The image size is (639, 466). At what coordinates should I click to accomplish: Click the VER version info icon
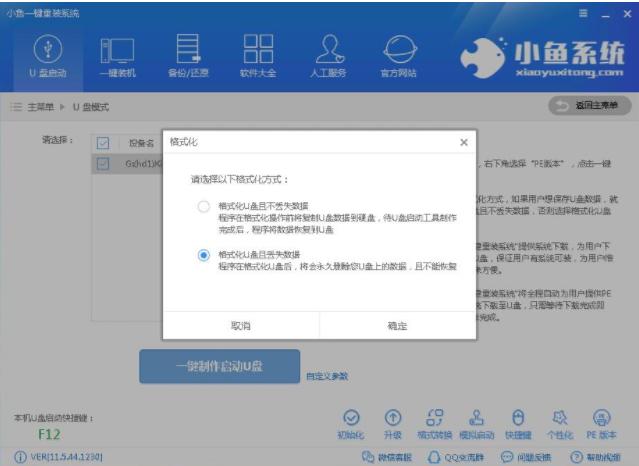tap(20, 457)
